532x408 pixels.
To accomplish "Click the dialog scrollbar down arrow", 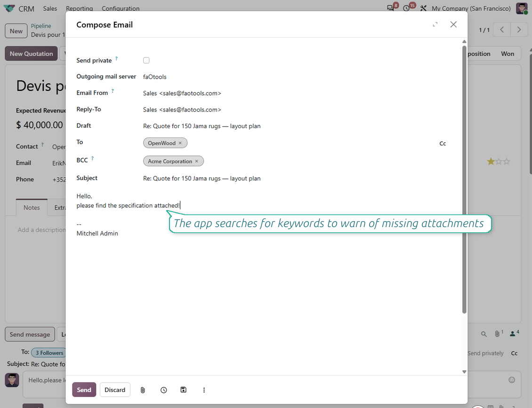I will click(x=464, y=372).
